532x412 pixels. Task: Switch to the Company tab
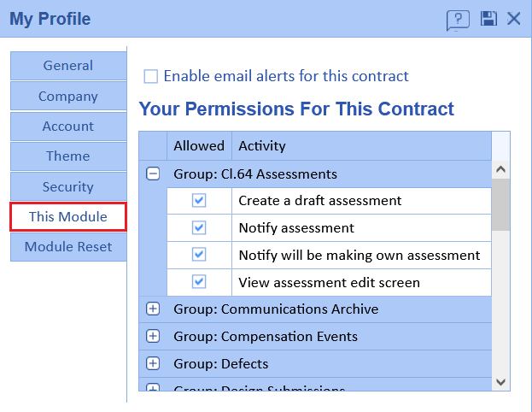(68, 97)
